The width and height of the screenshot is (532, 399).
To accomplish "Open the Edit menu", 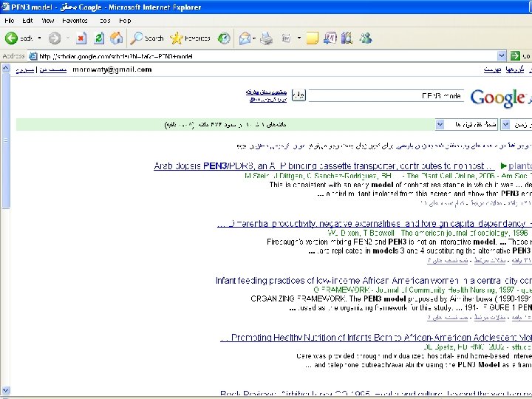I will click(27, 21).
